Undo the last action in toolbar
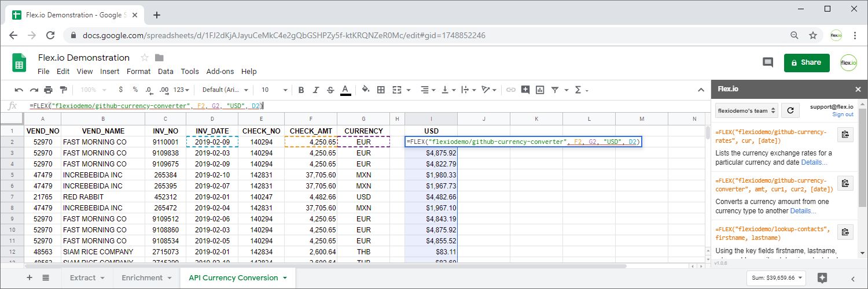This screenshot has width=868, height=289. click(19, 90)
